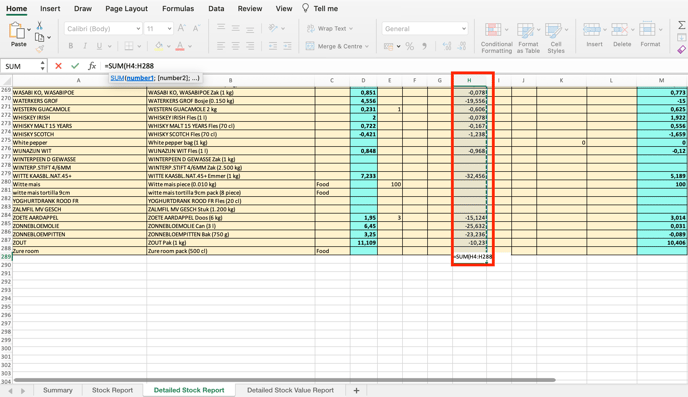This screenshot has height=397, width=688.
Task: Switch to Detailed Stock Value Report sheet
Action: 290,390
